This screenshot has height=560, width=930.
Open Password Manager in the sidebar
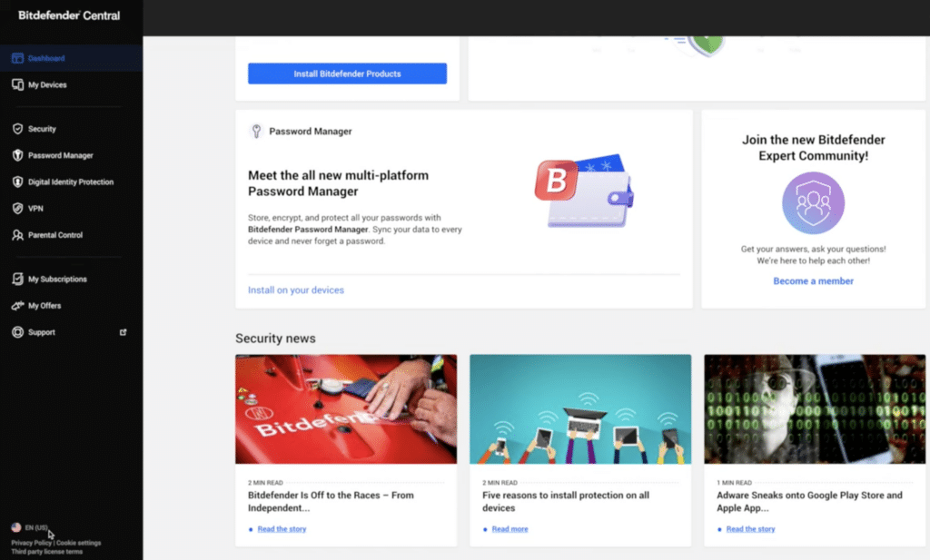point(60,155)
